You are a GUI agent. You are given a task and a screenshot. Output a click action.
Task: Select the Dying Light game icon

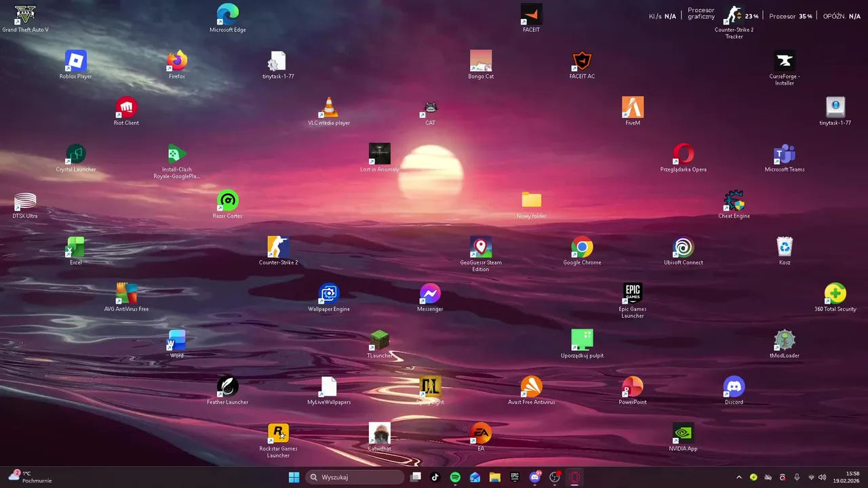430,390
